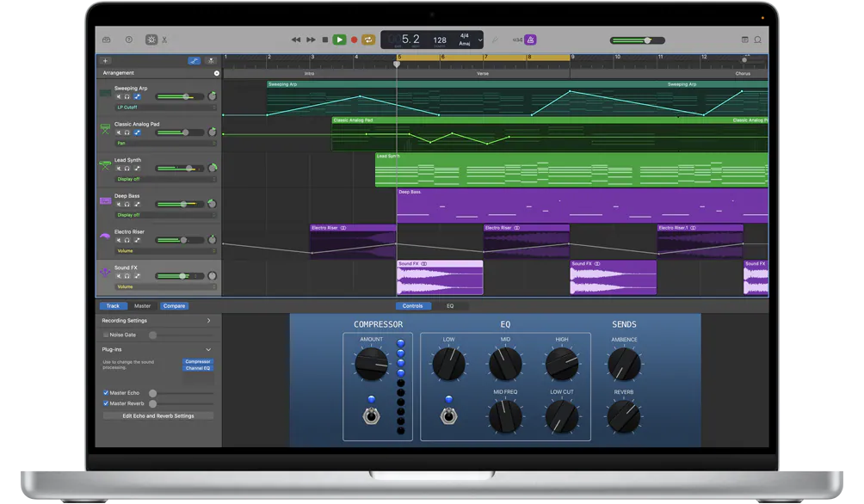Toggle the blue Show Automation button
864x504 pixels.
pyautogui.click(x=194, y=60)
